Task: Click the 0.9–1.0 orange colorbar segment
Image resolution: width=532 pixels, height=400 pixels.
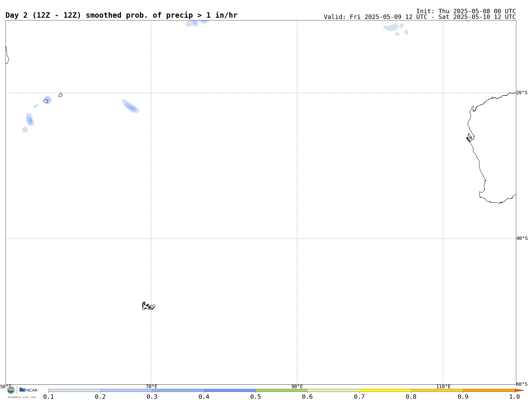Action: [489, 390]
